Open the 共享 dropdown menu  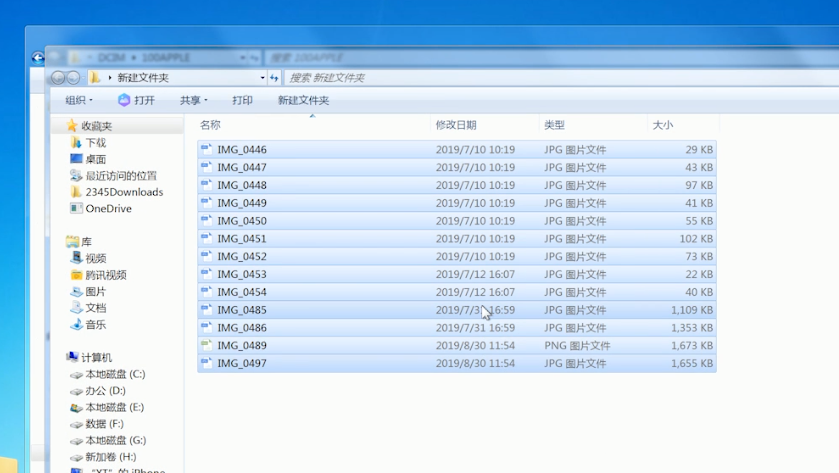[x=194, y=100]
